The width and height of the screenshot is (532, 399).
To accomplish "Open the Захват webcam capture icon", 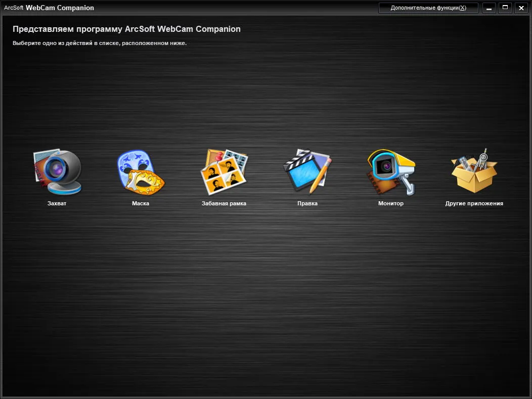I will pos(57,172).
